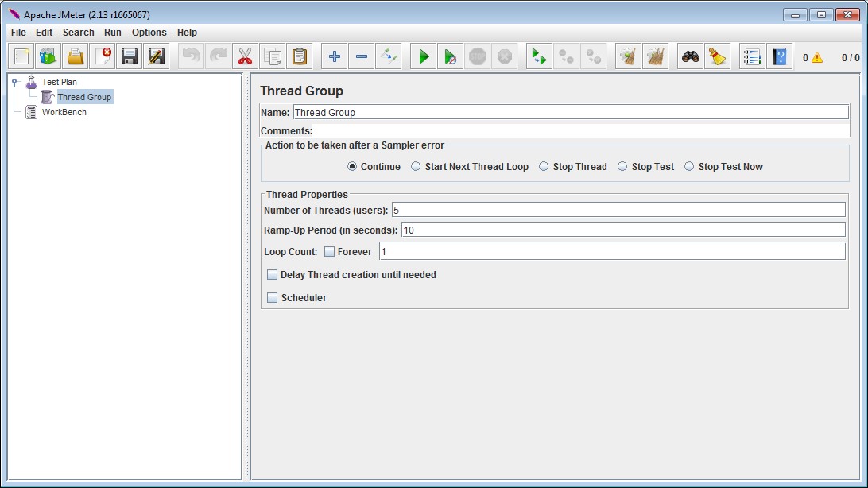The image size is (868, 488).
Task: Click the Toggle enable/disable icon
Action: 388,56
